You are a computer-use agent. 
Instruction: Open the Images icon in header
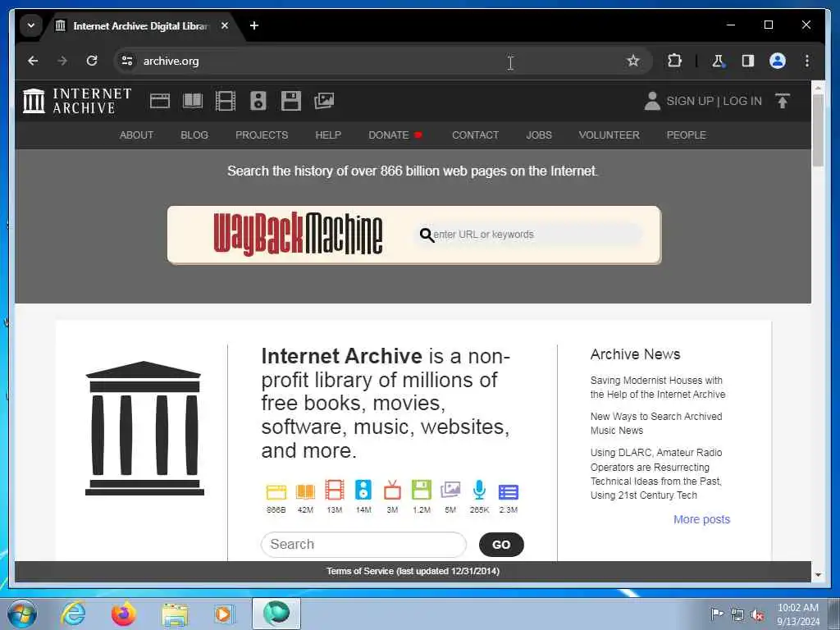pyautogui.click(x=324, y=101)
